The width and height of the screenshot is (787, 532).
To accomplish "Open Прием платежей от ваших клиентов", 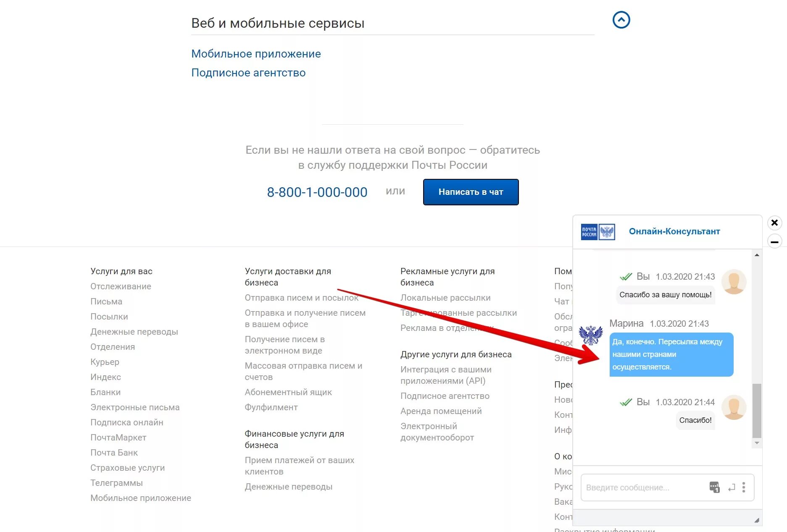I will pos(300,466).
